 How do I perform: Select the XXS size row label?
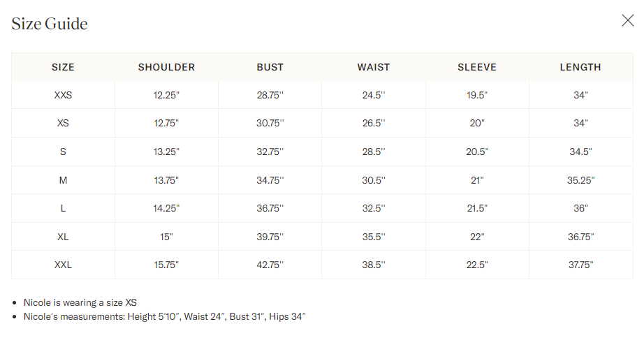(x=63, y=95)
